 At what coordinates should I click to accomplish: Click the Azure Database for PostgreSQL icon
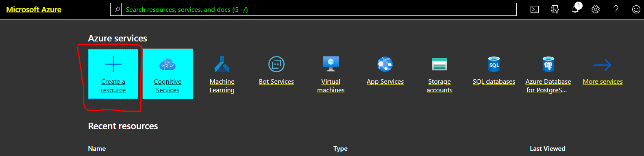[548, 64]
